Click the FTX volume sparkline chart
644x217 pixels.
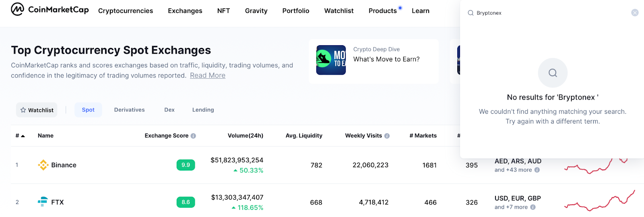click(600, 201)
